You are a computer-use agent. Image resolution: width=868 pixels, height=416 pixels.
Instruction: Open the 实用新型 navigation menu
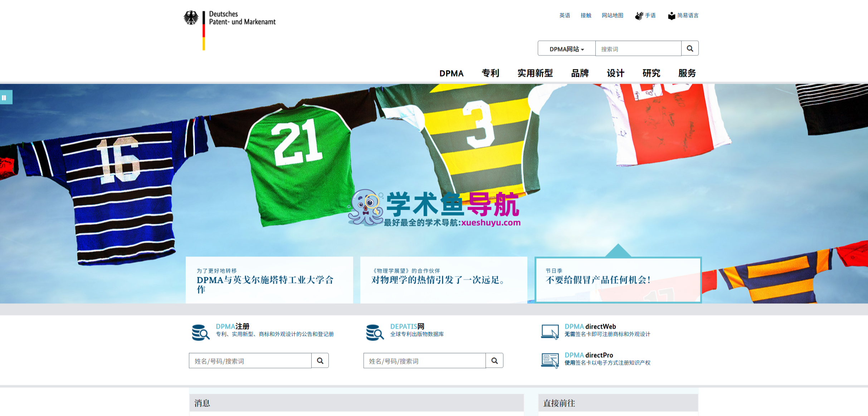[535, 73]
